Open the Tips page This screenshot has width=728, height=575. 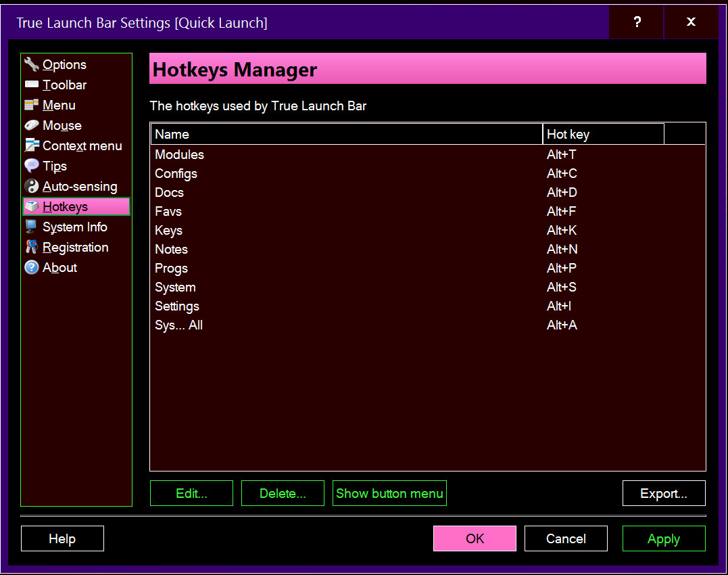click(x=55, y=166)
